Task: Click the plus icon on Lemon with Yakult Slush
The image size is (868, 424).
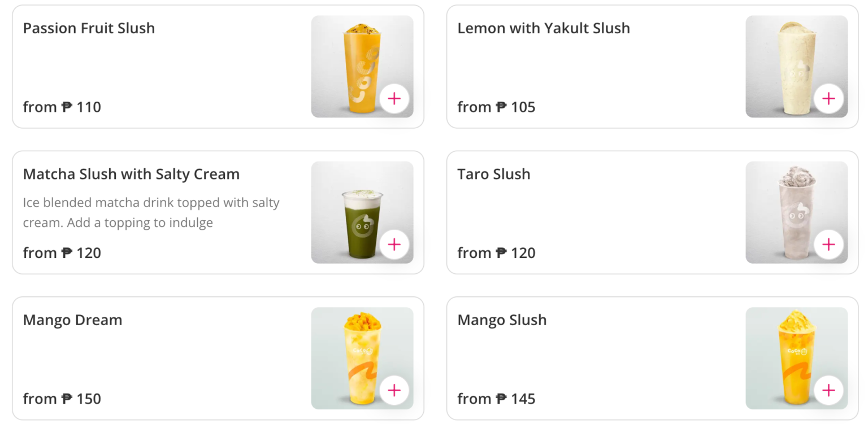Action: (828, 98)
